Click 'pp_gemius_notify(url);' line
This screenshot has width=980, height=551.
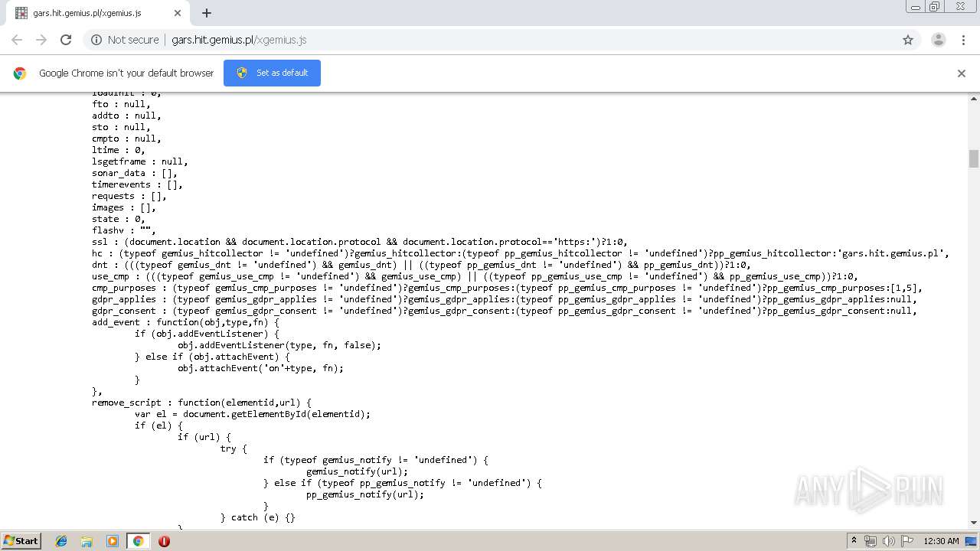[365, 494]
